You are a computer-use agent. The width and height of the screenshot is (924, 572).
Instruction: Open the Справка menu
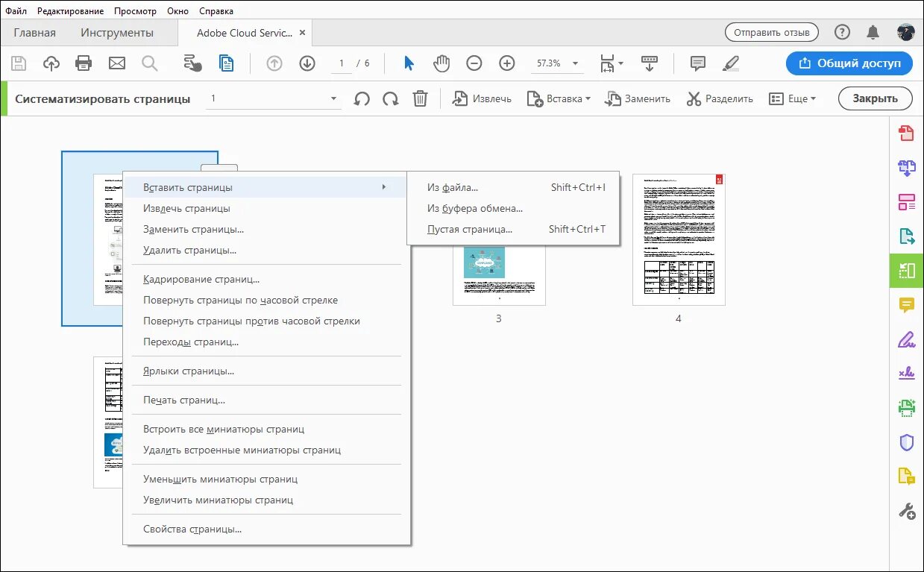(216, 11)
